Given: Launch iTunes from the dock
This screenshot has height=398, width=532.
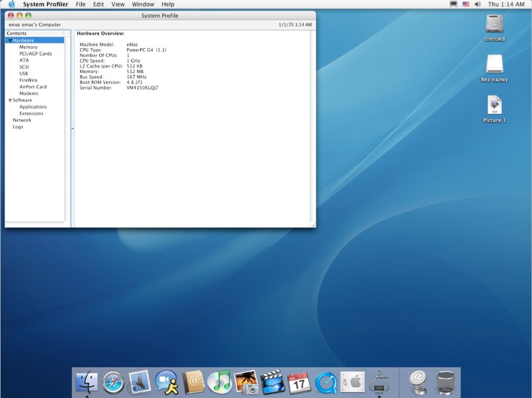Looking at the screenshot, I should (220, 382).
